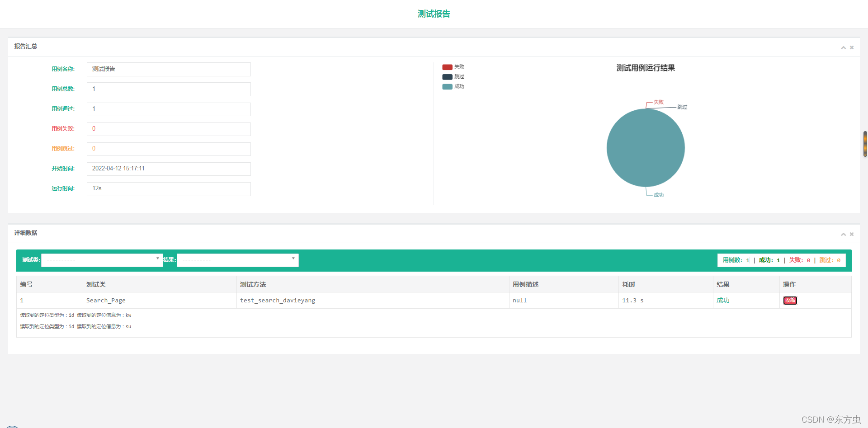The height and width of the screenshot is (428, 868).
Task: Select the Search_Page cell
Action: (160, 301)
